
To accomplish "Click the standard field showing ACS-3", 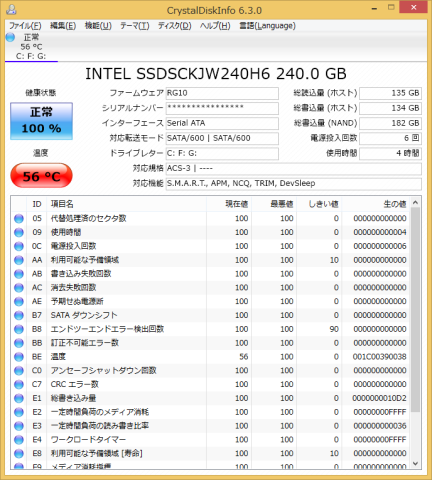I will coord(294,168).
